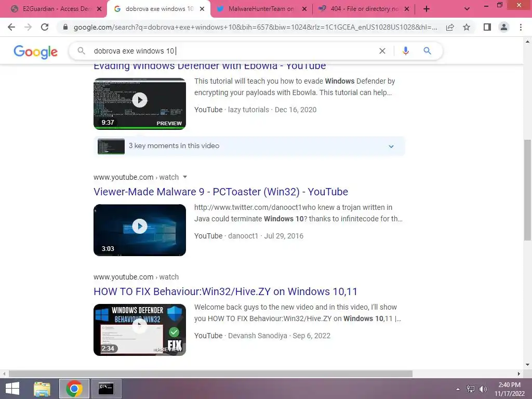Share this page using the share icon
The width and height of the screenshot is (532, 399).
coord(450,27)
